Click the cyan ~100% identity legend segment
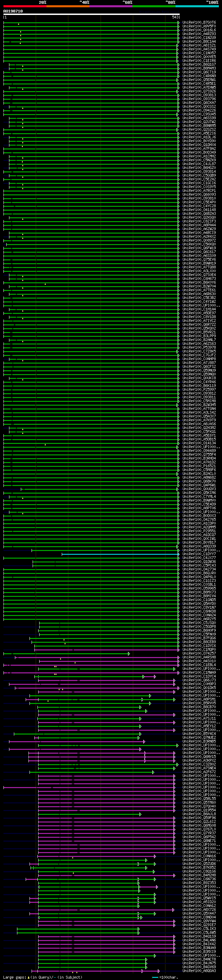Viewport: 222px width, 980px height. [x=197, y=6]
